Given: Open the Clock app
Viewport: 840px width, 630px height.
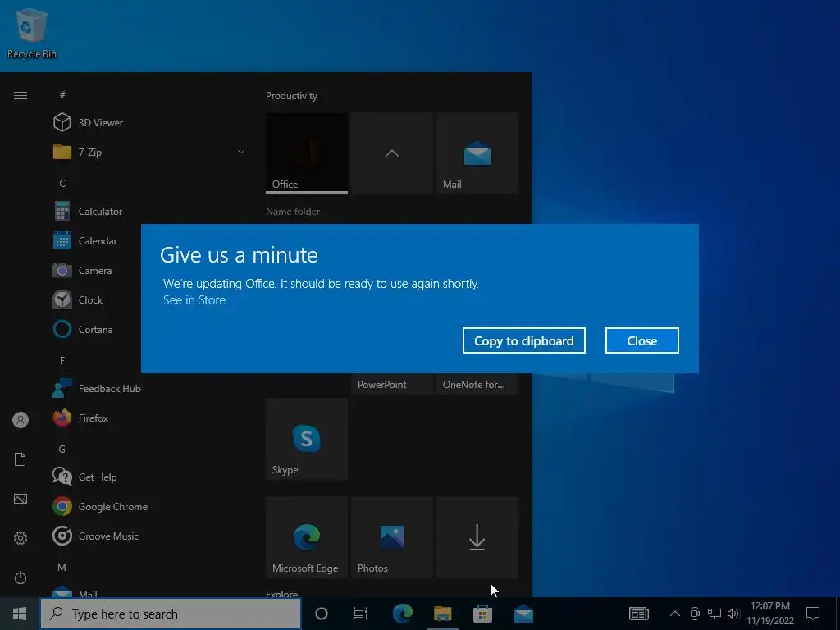Looking at the screenshot, I should click(97, 300).
